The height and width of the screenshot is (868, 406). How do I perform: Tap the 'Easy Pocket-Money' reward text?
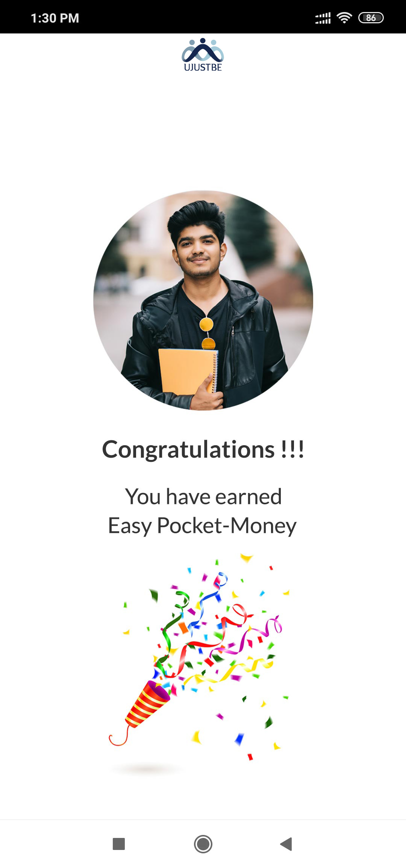tap(202, 526)
